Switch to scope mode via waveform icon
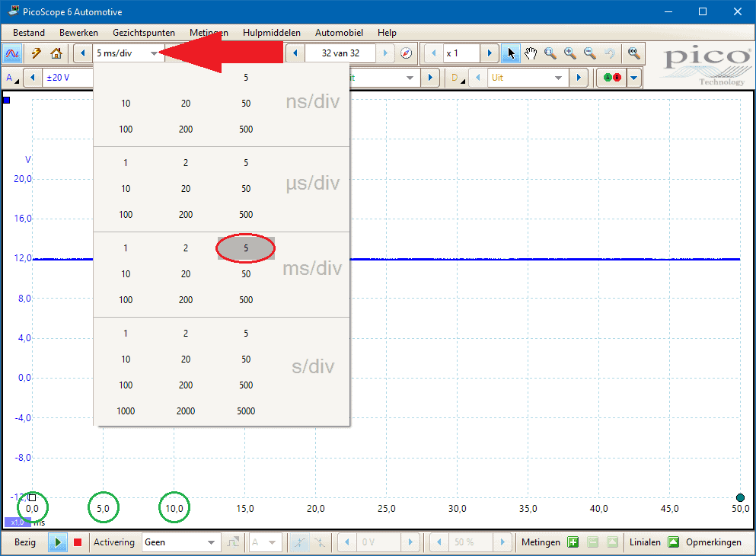 click(12, 53)
